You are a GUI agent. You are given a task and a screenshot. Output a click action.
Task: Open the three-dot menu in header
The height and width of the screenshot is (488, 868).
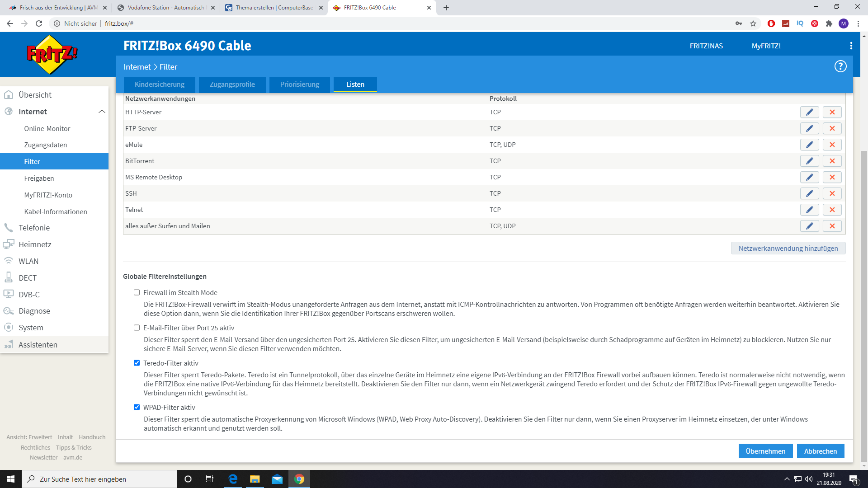pyautogui.click(x=851, y=46)
